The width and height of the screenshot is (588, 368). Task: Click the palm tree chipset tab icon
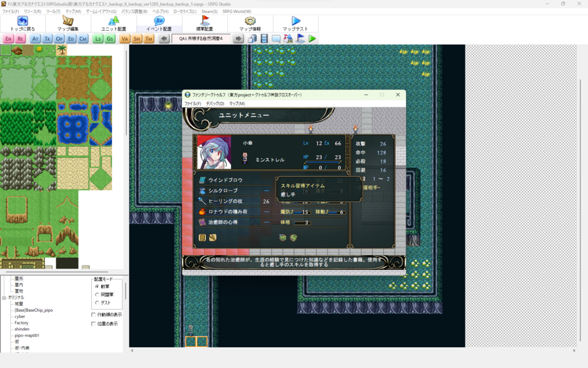pyautogui.click(x=61, y=50)
